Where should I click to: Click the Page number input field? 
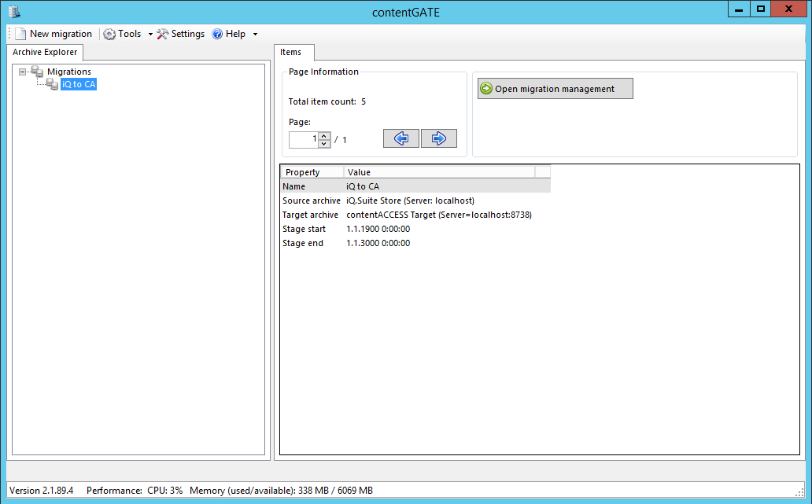[304, 140]
